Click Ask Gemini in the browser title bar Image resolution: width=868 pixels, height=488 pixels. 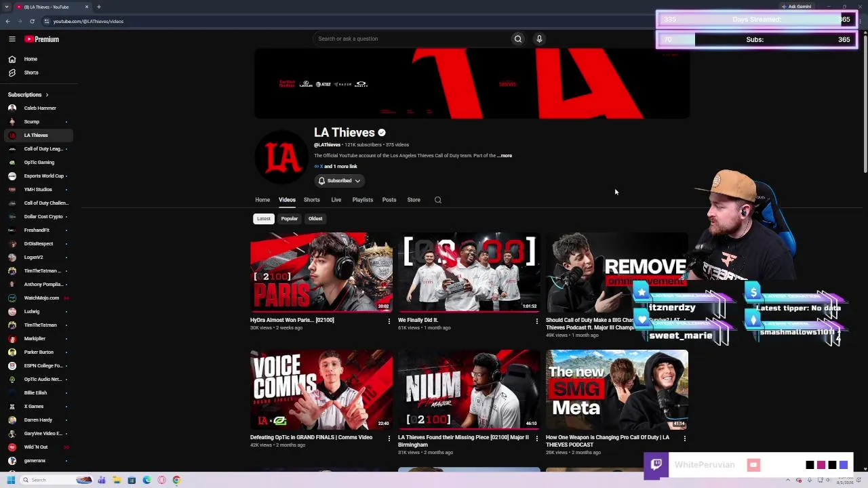point(796,7)
